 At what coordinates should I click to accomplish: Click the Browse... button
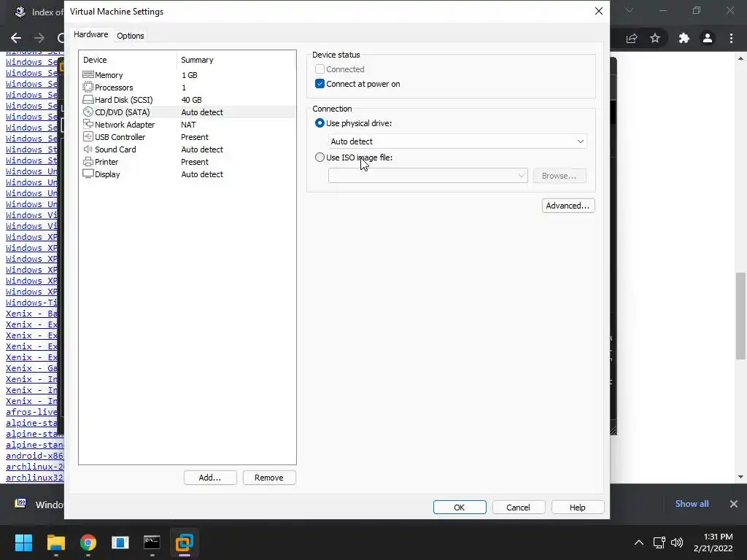pyautogui.click(x=560, y=176)
